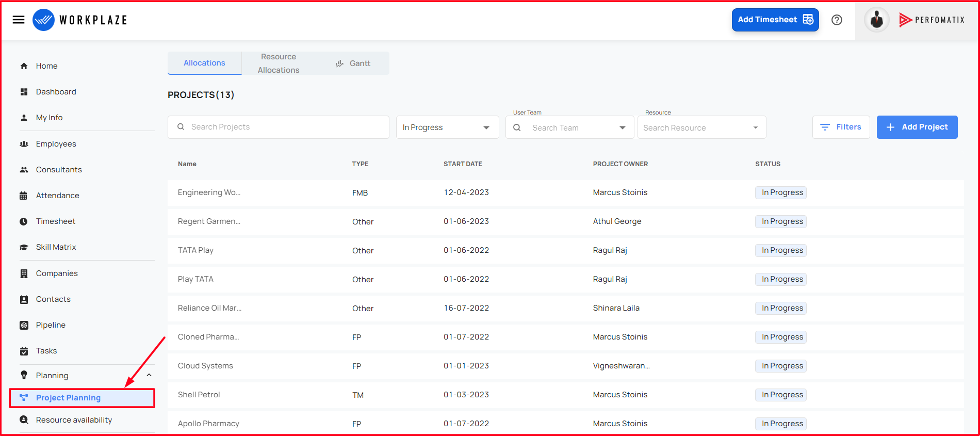This screenshot has width=980, height=436.
Task: Expand the Search Resource dropdown
Action: coord(701,127)
